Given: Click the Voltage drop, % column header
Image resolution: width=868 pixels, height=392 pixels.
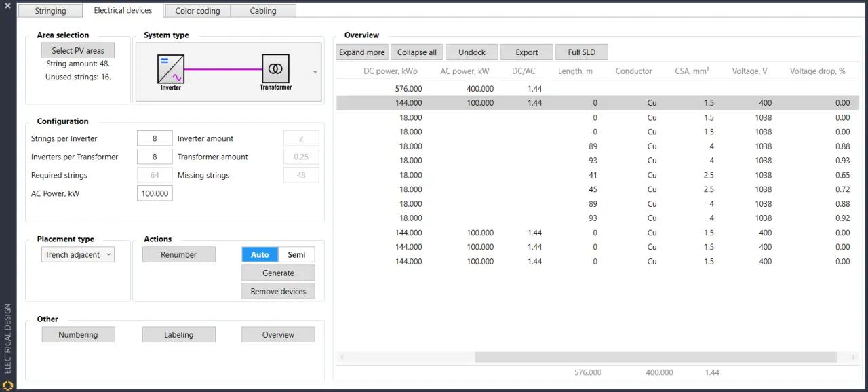Looking at the screenshot, I should point(818,71).
